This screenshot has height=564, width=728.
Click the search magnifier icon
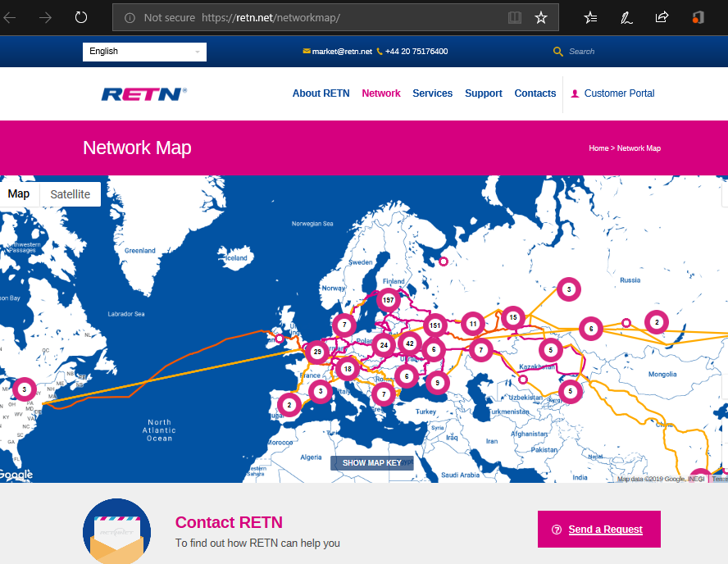click(x=558, y=52)
